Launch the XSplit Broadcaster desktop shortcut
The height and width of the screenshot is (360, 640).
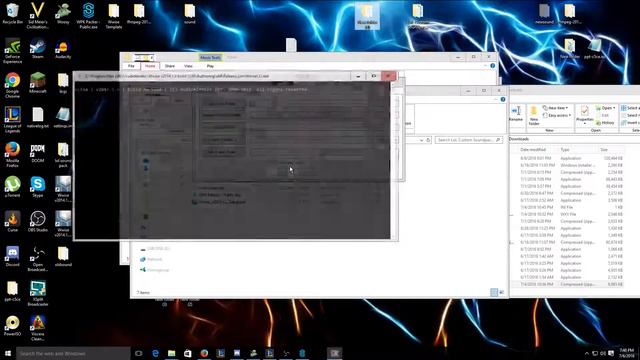pyautogui.click(x=38, y=293)
